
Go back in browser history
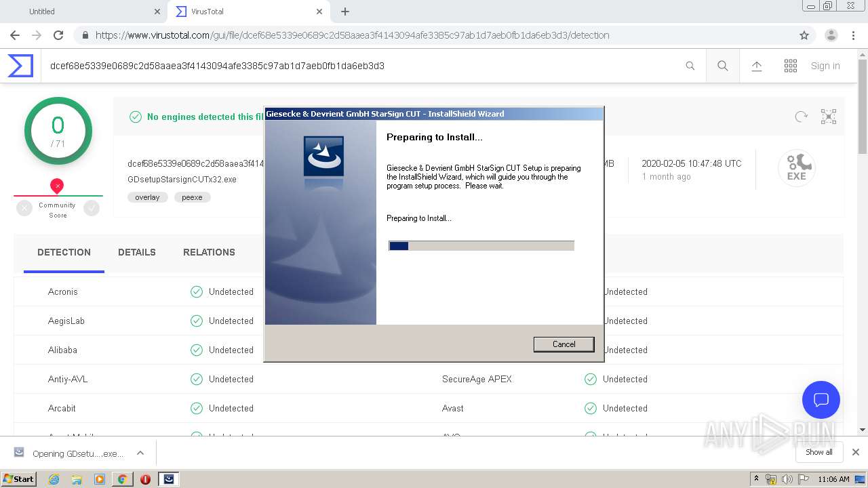coord(15,35)
